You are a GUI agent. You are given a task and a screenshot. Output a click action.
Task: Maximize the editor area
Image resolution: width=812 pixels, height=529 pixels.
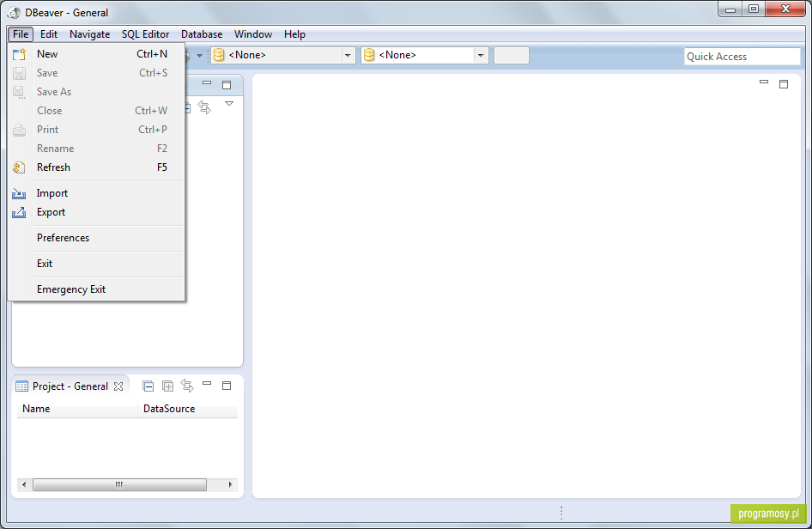click(784, 84)
